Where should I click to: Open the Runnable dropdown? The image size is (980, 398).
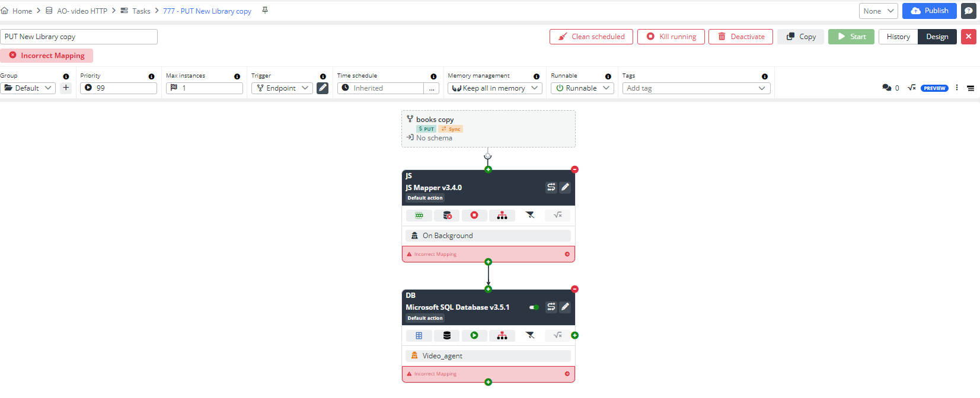582,88
